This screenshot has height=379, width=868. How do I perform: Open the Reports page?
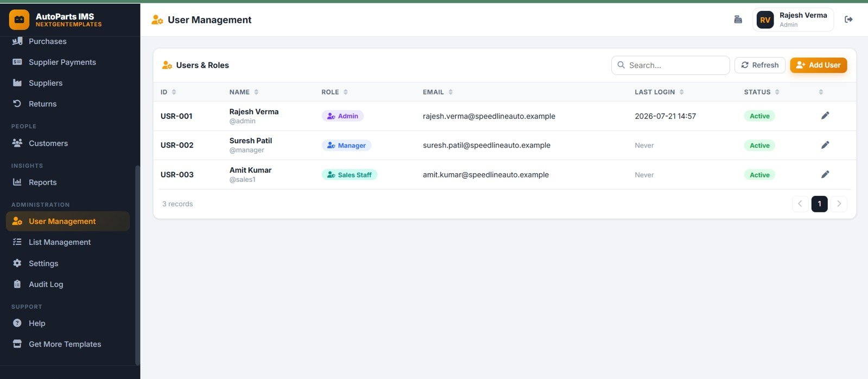point(68,182)
